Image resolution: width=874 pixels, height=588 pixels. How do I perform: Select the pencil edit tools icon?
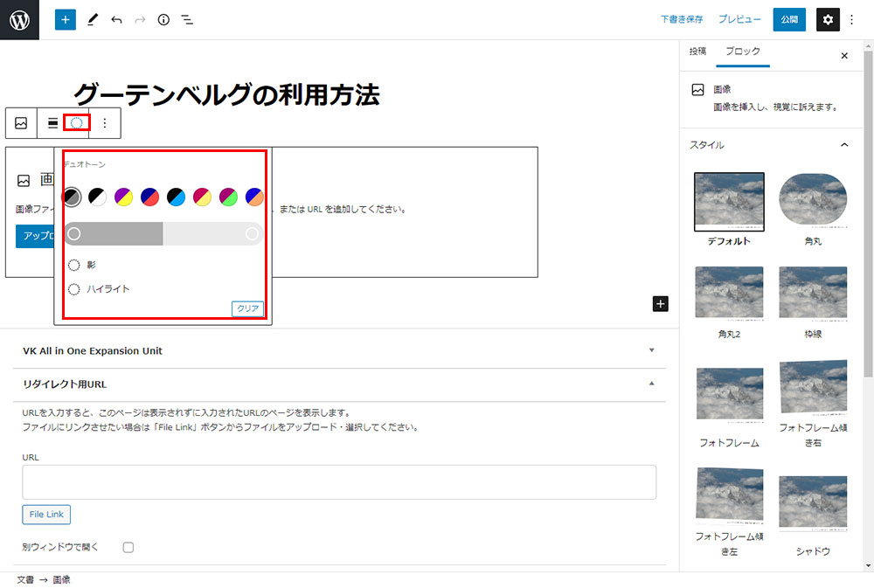(93, 19)
